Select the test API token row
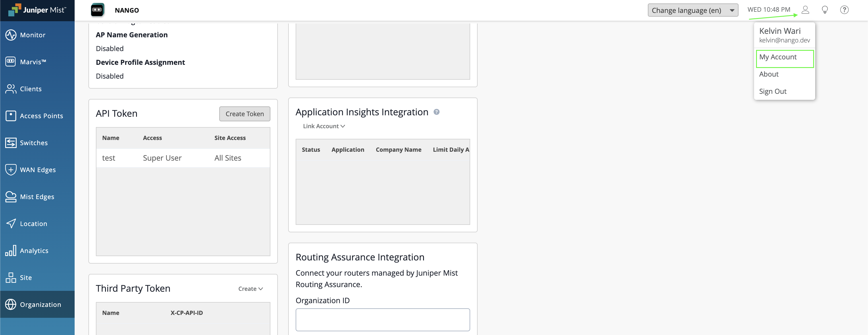The image size is (868, 335). 183,158
